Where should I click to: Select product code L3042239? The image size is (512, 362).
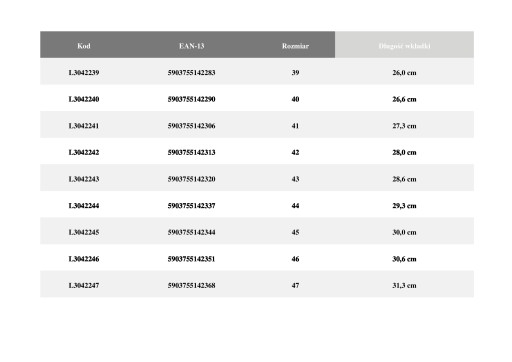tap(84, 73)
